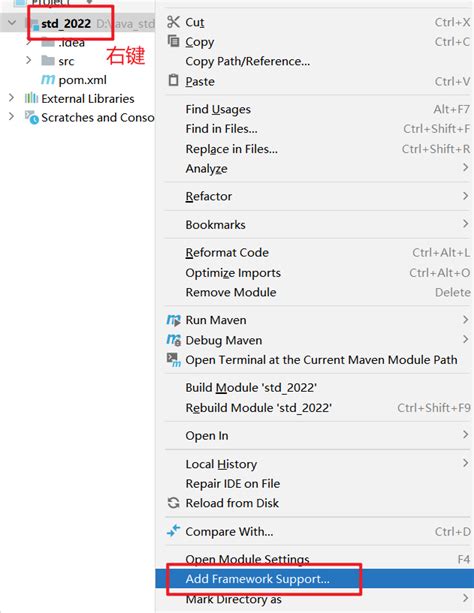Viewport: 474px width, 613px height.
Task: Click the Run Maven icon
Action: [174, 320]
